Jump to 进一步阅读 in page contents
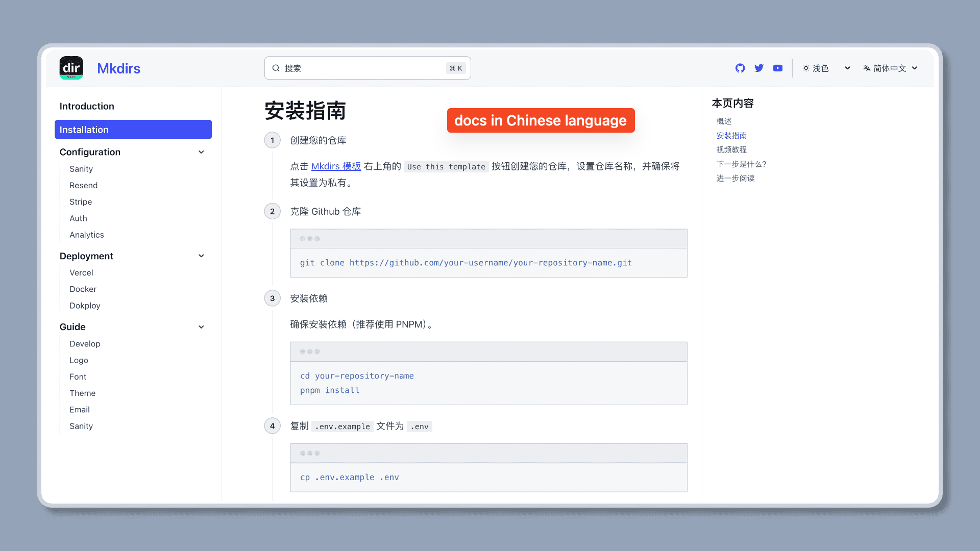980x551 pixels. click(736, 178)
